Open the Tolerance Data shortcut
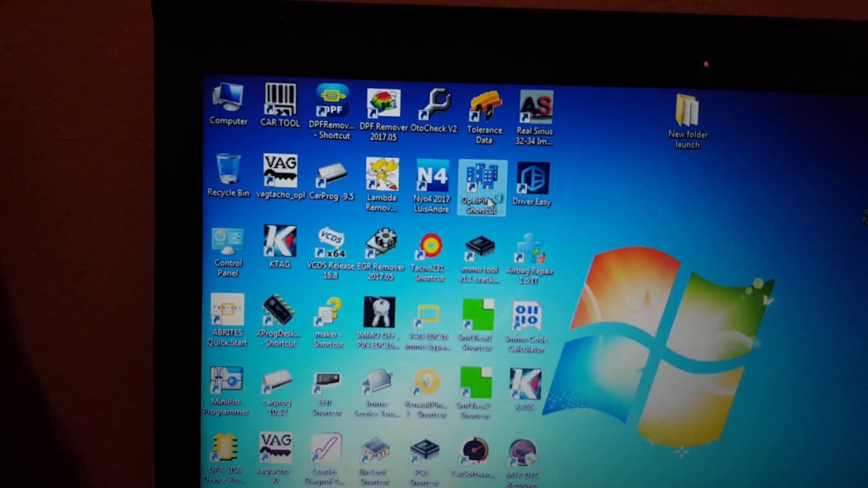This screenshot has height=488, width=868. coord(484,117)
